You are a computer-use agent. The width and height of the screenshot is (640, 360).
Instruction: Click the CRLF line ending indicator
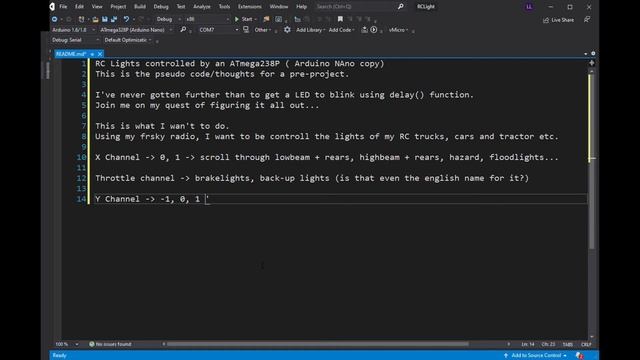click(586, 344)
